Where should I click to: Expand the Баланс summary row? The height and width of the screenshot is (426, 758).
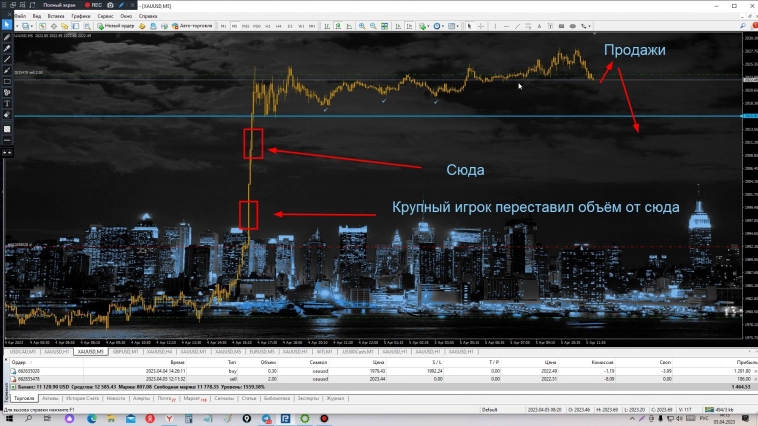pyautogui.click(x=13, y=387)
